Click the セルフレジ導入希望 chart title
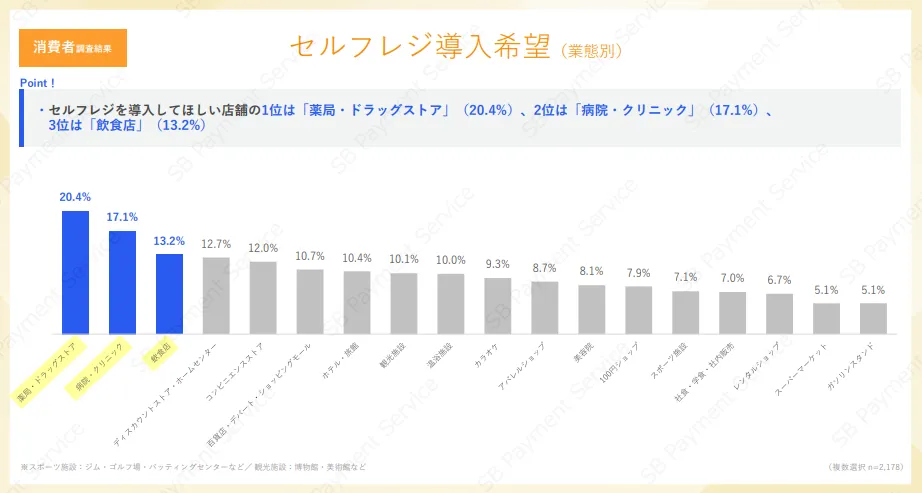922x493 pixels. click(419, 46)
